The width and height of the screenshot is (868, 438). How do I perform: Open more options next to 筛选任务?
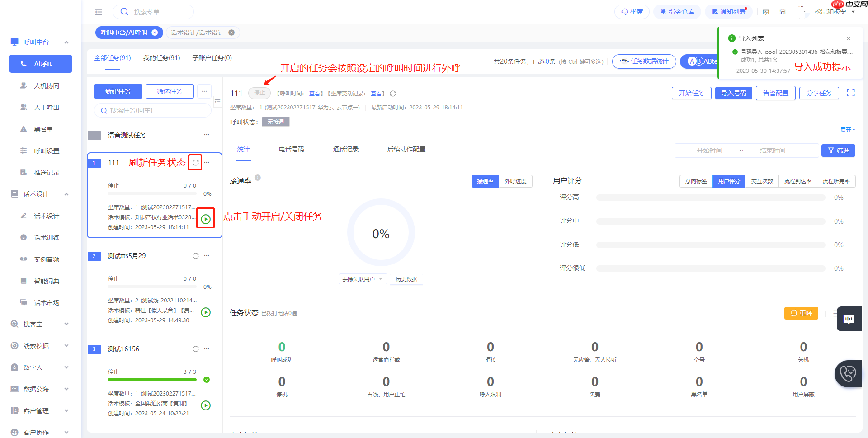tap(204, 91)
